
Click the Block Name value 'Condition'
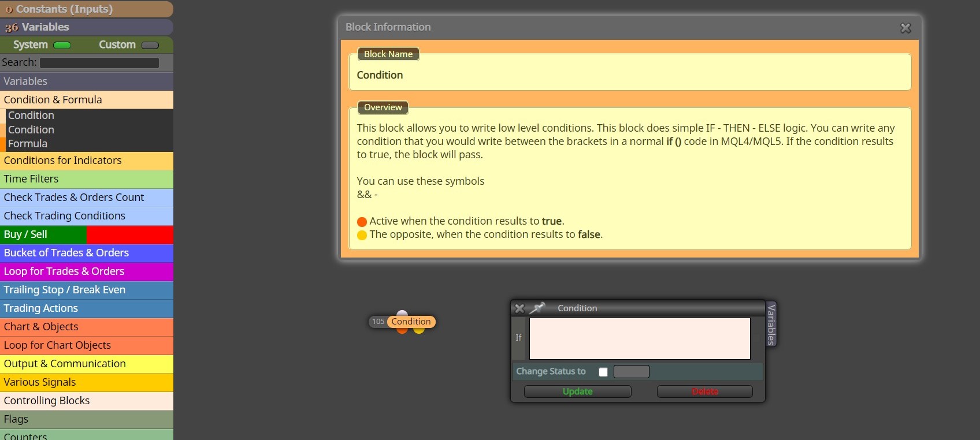point(380,75)
